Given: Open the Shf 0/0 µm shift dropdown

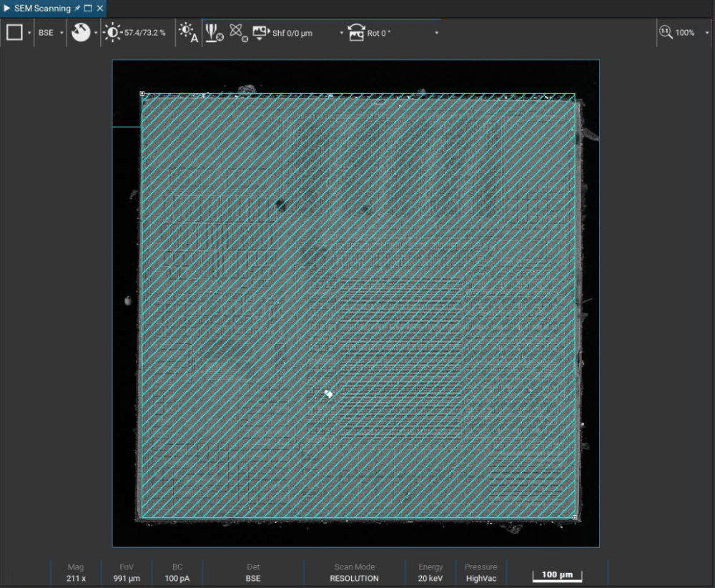Looking at the screenshot, I should click(342, 33).
